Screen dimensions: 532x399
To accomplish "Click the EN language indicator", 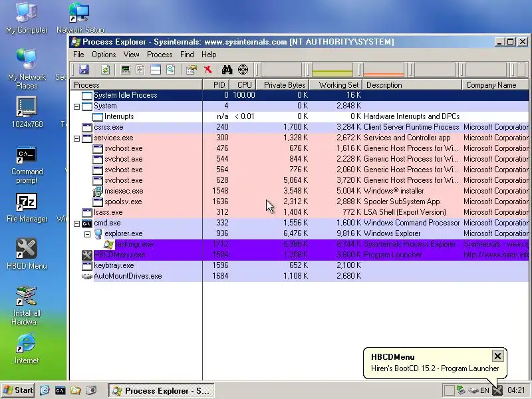I will (485, 390).
